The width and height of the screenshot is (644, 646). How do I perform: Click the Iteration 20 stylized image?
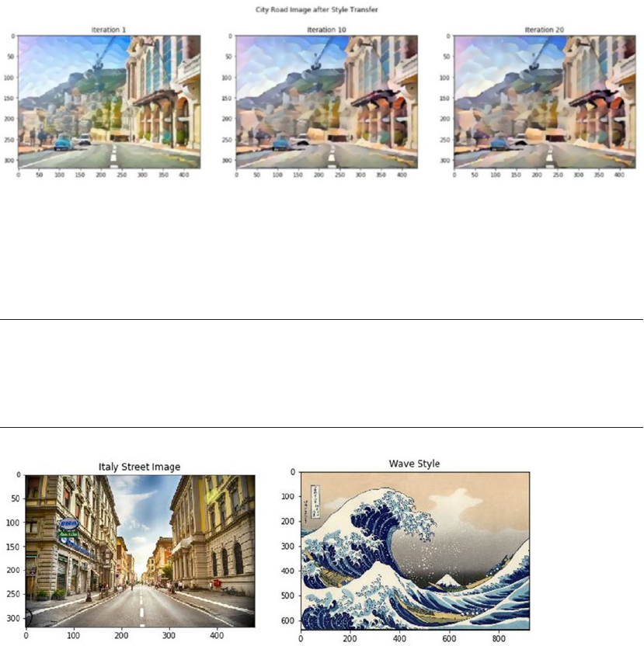[x=545, y=102]
